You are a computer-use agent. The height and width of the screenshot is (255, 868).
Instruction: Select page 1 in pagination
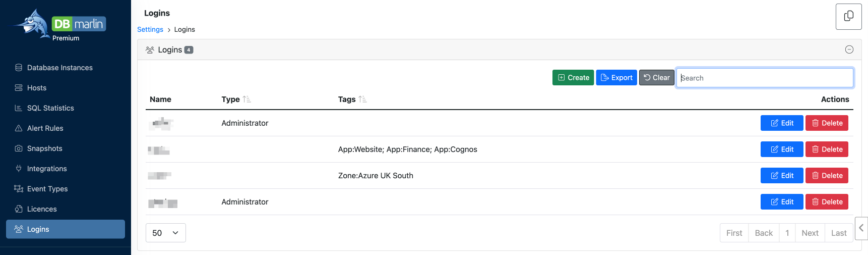click(x=787, y=233)
